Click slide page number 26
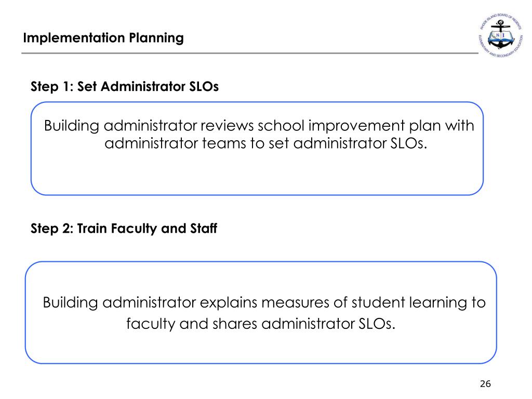 click(485, 384)
